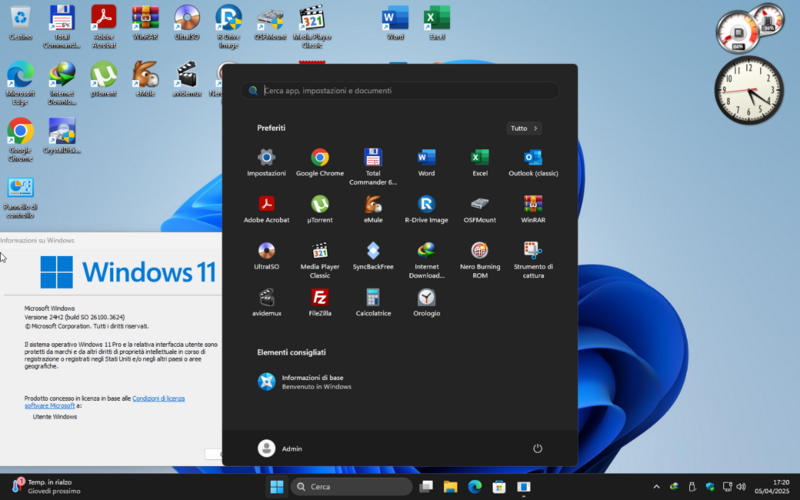Expand Tutto apps list in Start menu
Viewport: 800px width, 500px height.
click(x=524, y=128)
